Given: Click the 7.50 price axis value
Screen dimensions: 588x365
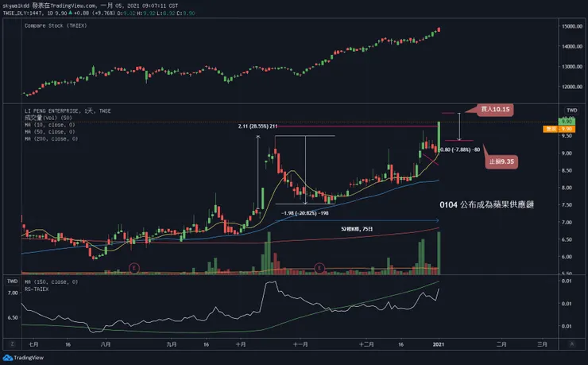Looking at the screenshot, I should click(567, 205).
